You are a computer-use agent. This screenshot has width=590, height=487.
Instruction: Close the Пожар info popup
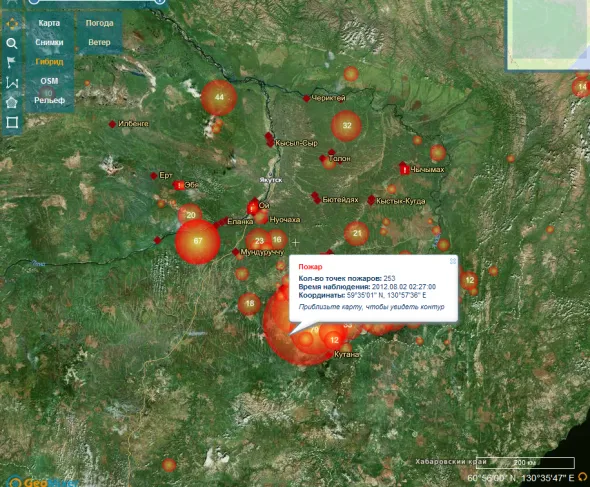click(x=453, y=261)
